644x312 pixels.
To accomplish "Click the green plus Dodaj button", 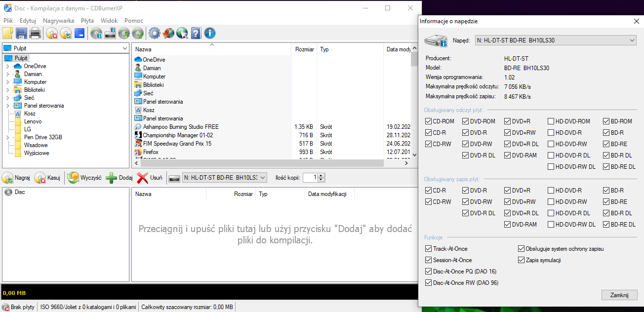I will point(119,178).
